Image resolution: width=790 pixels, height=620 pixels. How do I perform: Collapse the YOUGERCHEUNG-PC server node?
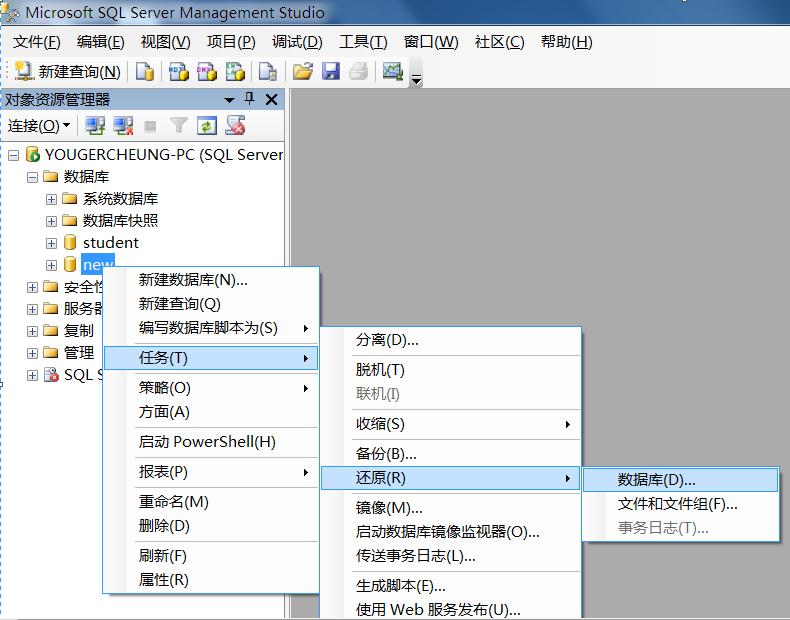click(14, 155)
